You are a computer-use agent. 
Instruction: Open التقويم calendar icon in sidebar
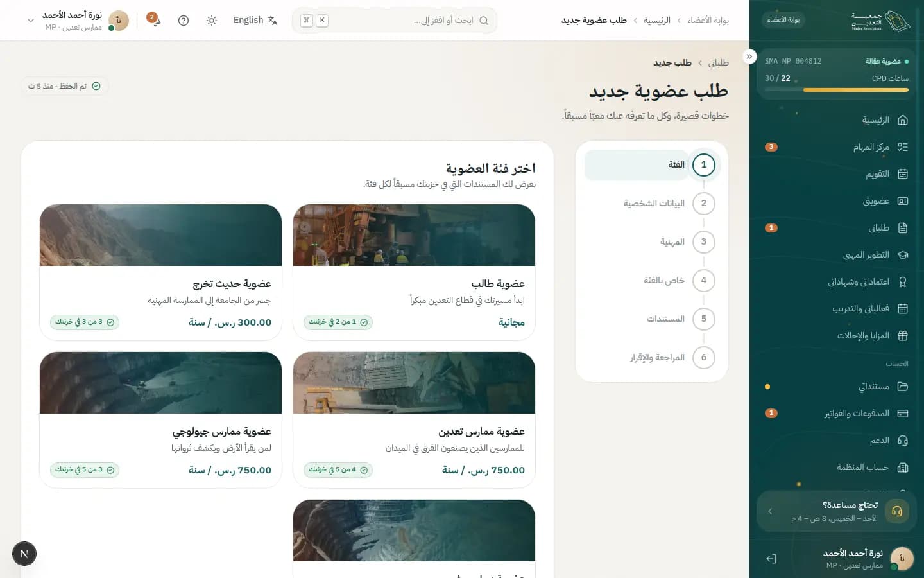[903, 174]
